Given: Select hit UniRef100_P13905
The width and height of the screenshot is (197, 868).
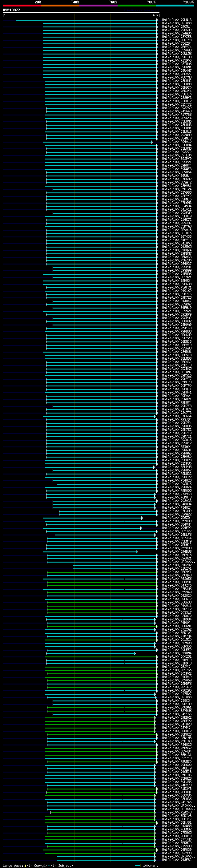Looking at the screenshot, I should click(x=177, y=61).
